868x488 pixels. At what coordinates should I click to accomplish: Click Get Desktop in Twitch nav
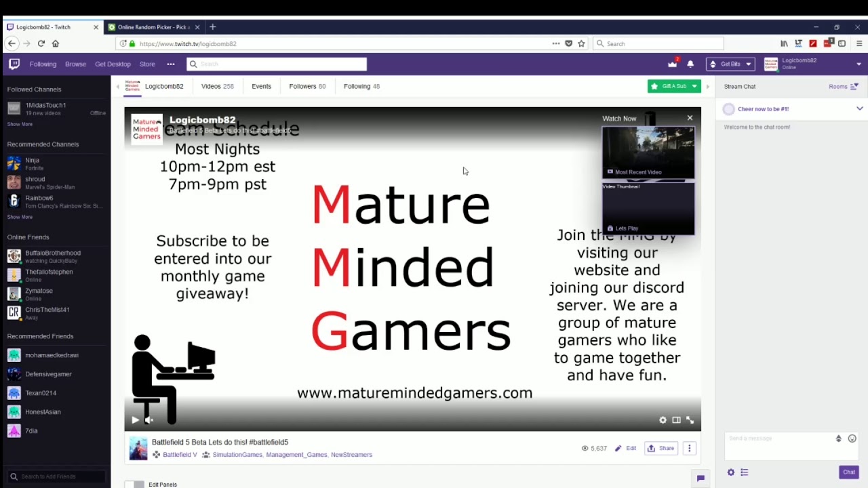click(113, 64)
